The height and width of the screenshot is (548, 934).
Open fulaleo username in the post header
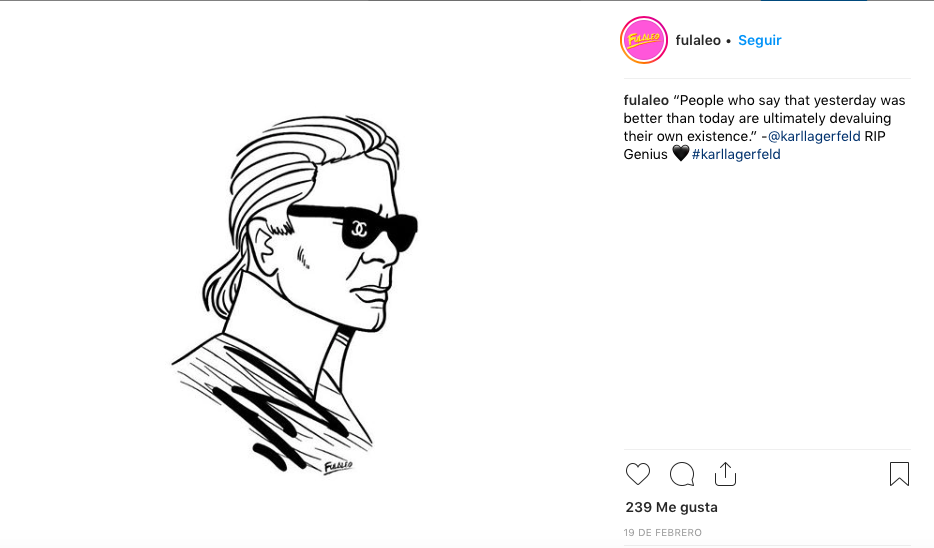(698, 41)
